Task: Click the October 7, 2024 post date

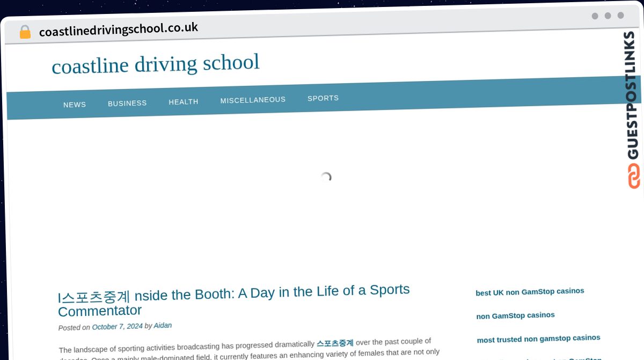Action: tap(117, 327)
